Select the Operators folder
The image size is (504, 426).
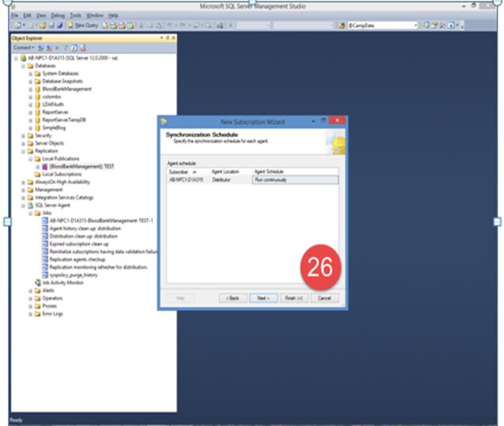click(x=52, y=298)
